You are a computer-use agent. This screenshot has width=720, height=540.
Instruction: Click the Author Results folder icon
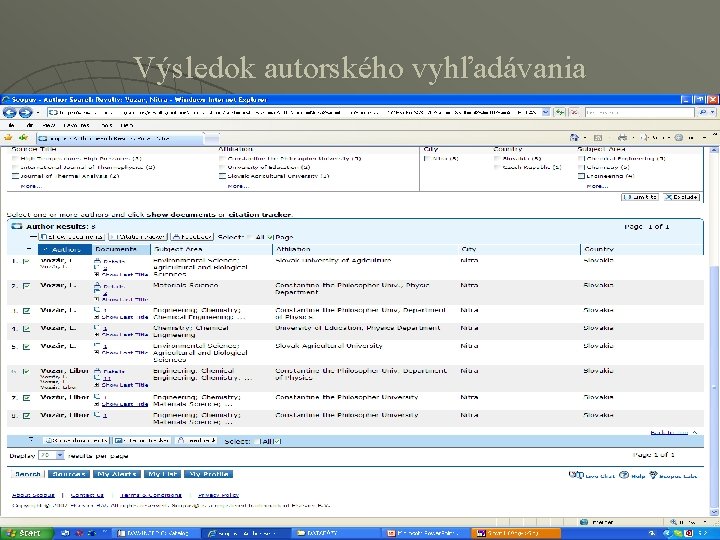pos(17,226)
